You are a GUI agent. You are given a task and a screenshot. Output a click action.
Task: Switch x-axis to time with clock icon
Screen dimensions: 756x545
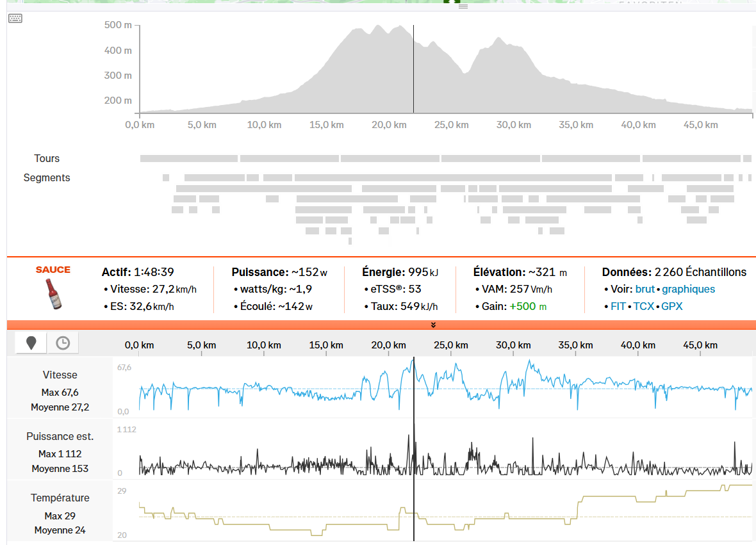63,343
